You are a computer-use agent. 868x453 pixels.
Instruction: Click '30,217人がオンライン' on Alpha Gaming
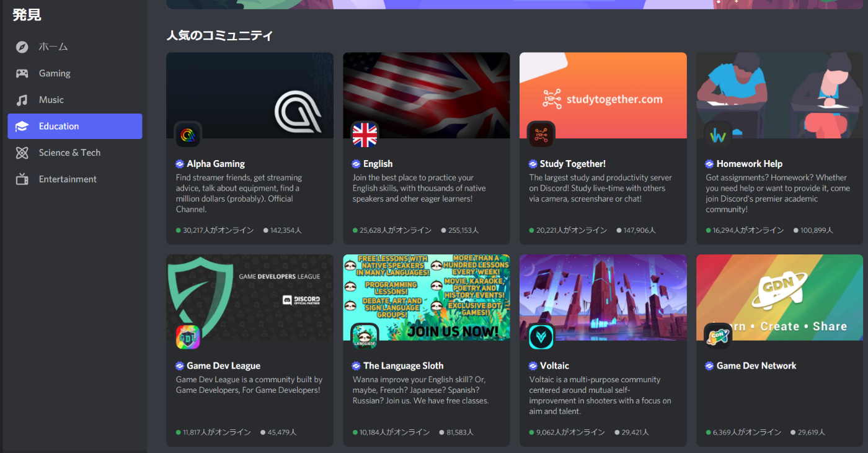(x=218, y=230)
